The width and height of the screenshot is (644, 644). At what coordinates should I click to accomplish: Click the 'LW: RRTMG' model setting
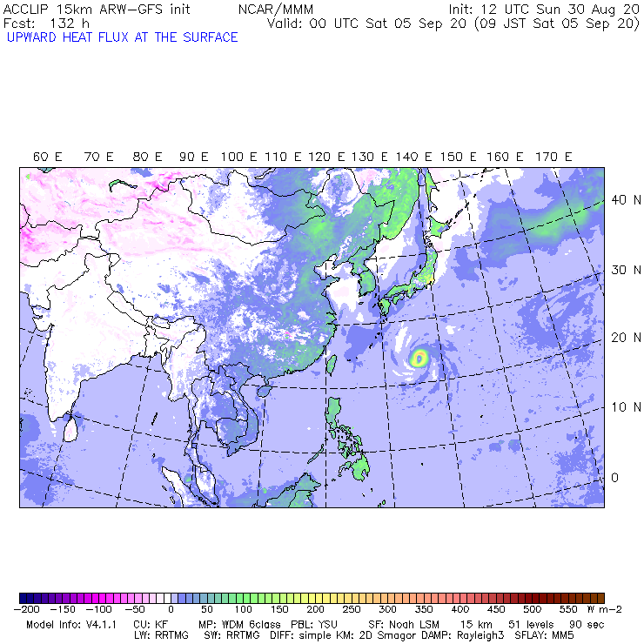(161, 635)
